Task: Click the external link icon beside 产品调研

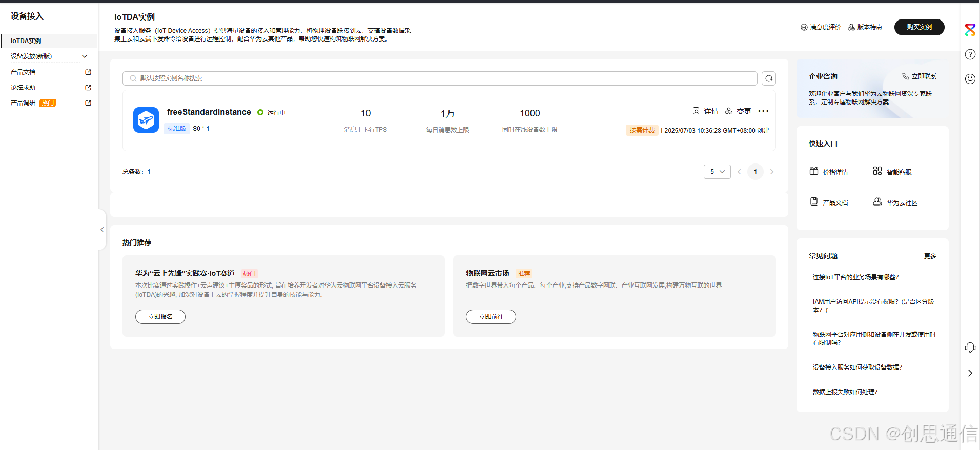Action: coord(88,103)
